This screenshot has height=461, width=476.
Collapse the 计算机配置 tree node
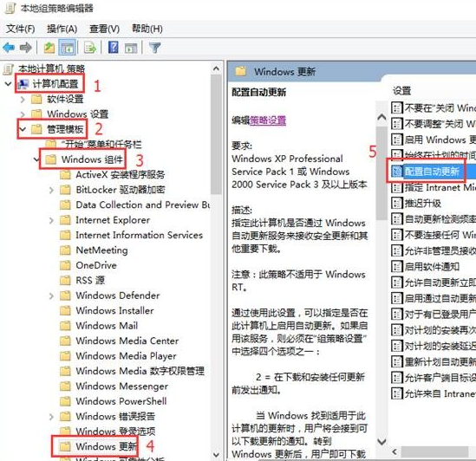pyautogui.click(x=8, y=84)
